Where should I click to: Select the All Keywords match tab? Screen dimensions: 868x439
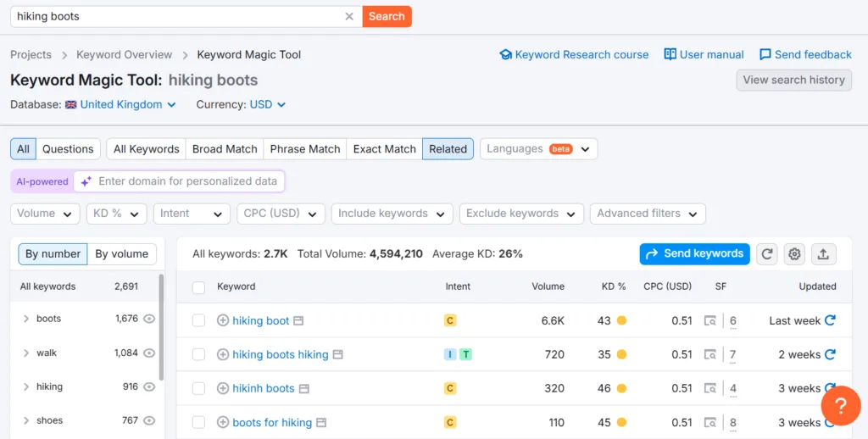coord(146,149)
